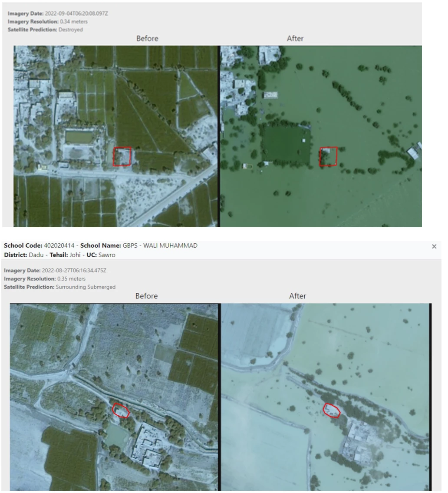Click the Tehsil Johi label

pyautogui.click(x=65, y=255)
